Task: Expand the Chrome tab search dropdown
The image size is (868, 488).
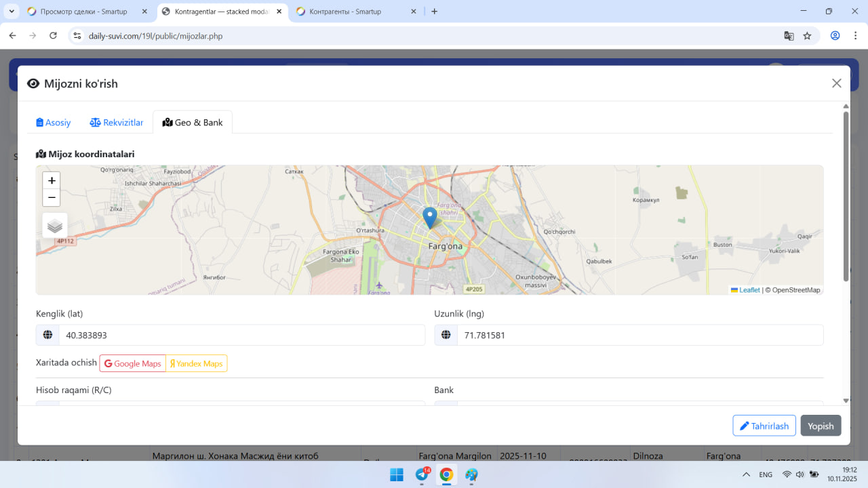Action: point(12,12)
